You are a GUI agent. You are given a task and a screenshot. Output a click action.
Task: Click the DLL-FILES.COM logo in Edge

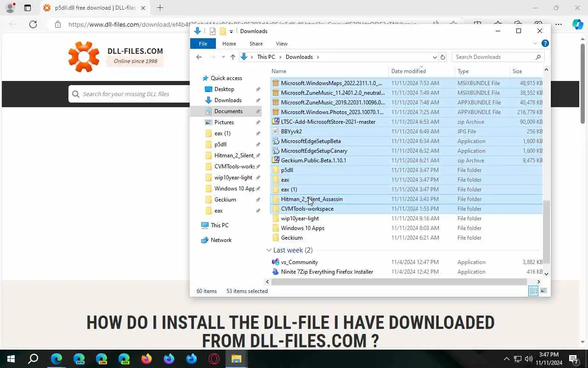(x=116, y=56)
